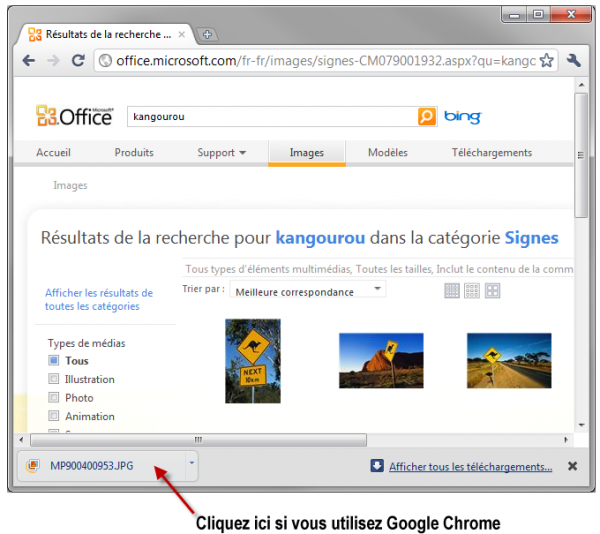Viewport: 600px width, 534px height.
Task: Click the Types de médias heading
Action: click(x=86, y=343)
